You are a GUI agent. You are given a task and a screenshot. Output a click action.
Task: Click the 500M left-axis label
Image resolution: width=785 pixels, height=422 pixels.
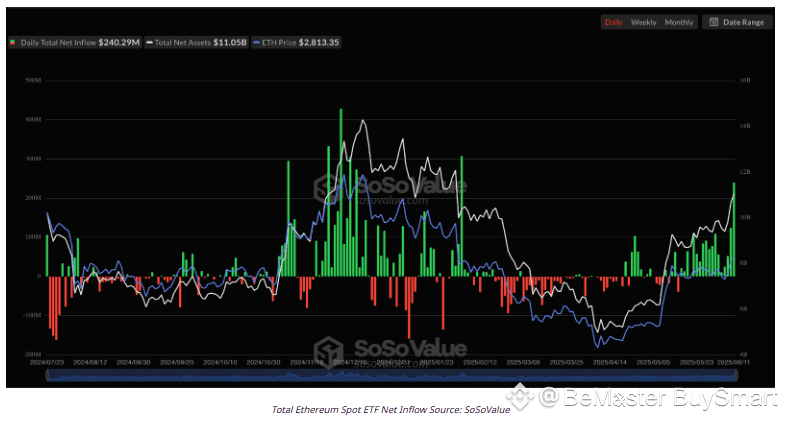[x=33, y=80]
